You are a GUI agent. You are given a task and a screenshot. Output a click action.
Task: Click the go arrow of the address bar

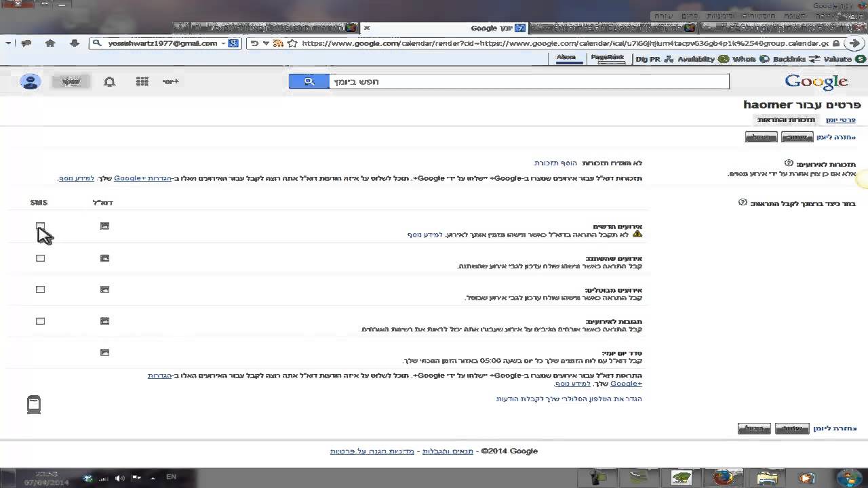(855, 43)
